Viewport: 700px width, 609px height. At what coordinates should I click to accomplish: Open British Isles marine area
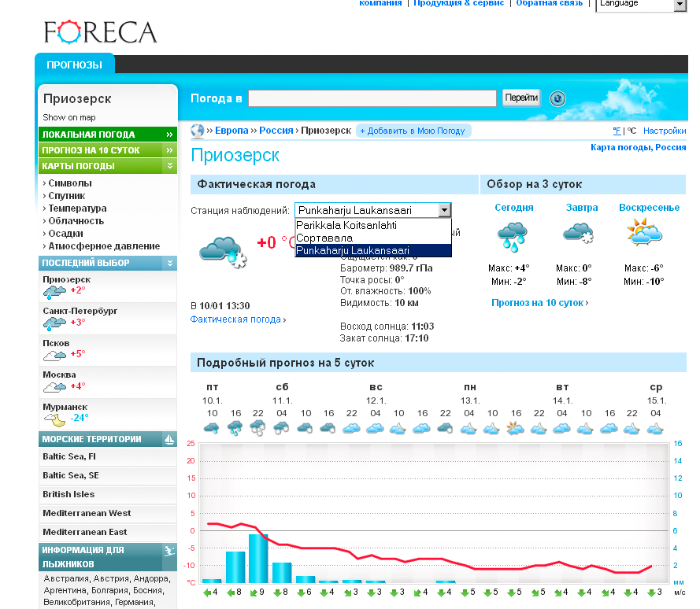point(108,494)
